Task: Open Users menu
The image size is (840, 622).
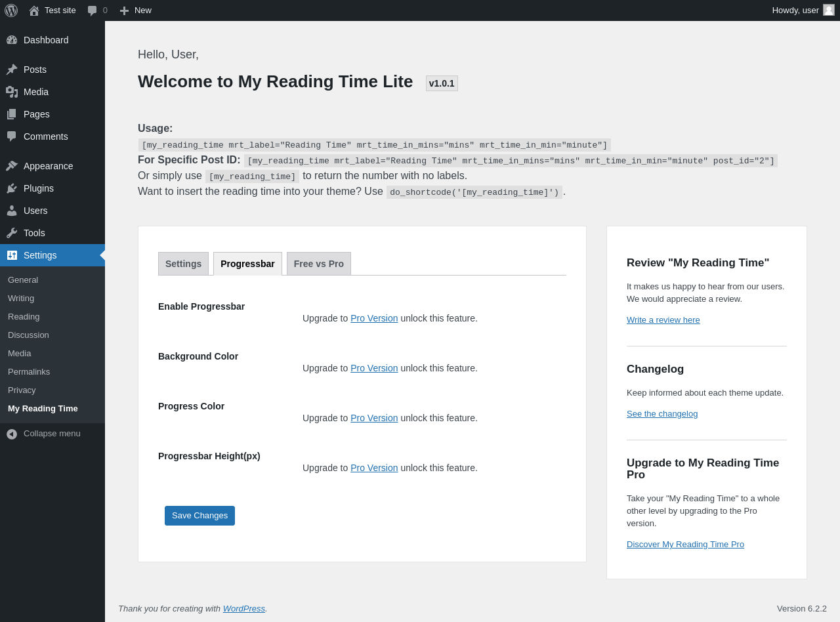Action: pos(35,211)
